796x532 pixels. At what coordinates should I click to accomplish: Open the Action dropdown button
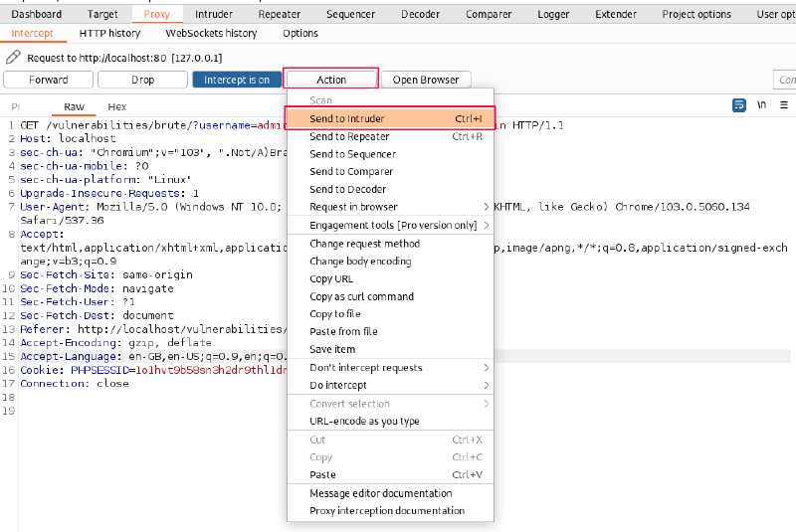331,80
